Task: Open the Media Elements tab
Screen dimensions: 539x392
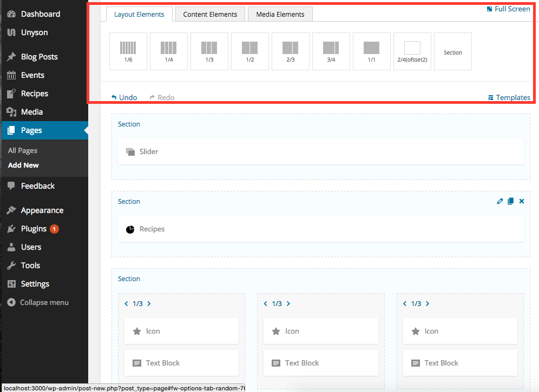Action: 280,15
